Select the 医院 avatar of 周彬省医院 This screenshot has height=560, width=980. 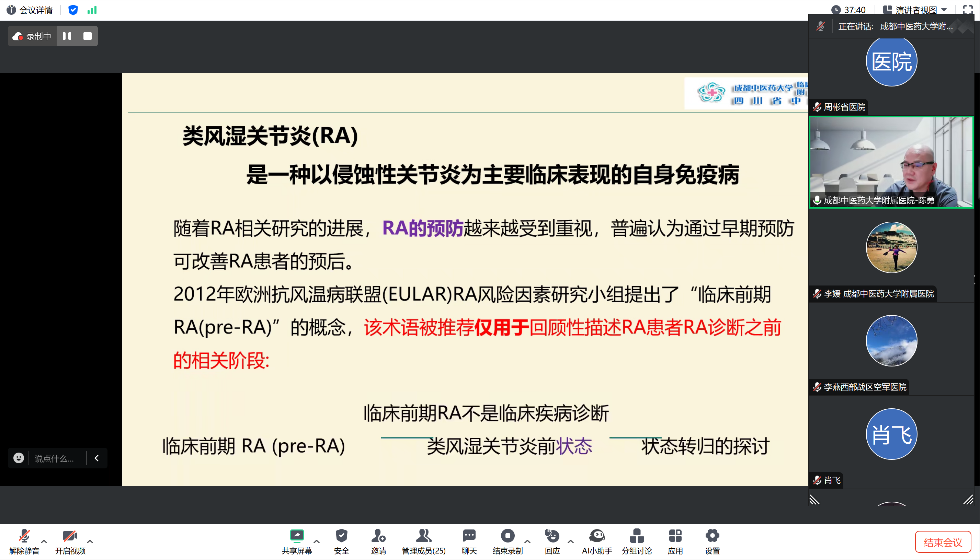891,61
